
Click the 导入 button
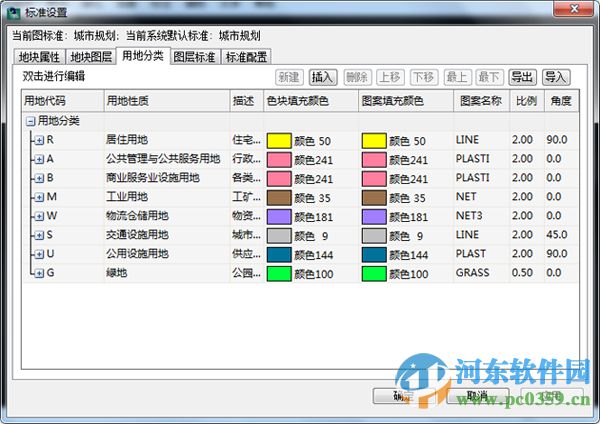[556, 77]
